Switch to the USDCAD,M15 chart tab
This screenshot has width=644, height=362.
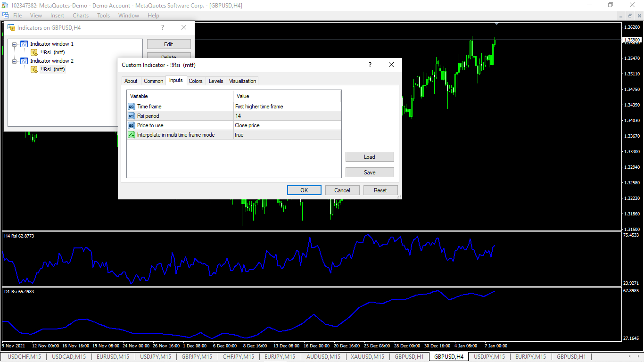[x=69, y=357]
